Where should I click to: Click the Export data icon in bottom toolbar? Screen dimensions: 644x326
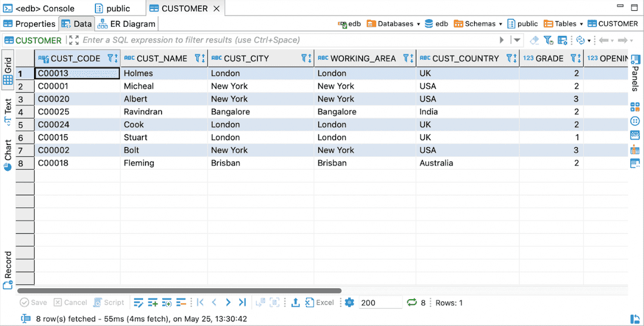click(x=295, y=303)
